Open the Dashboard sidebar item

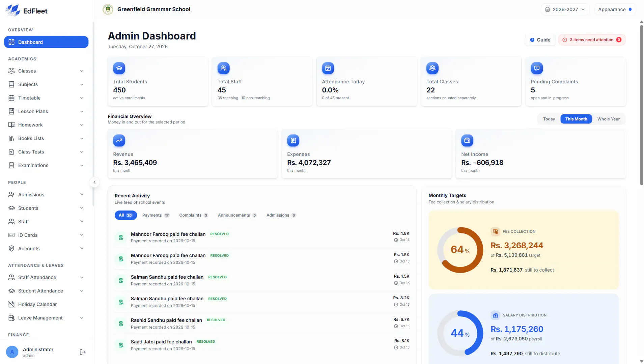[46, 42]
